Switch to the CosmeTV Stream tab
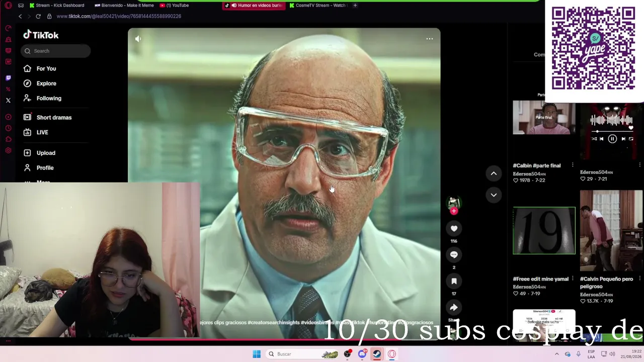 click(318, 6)
